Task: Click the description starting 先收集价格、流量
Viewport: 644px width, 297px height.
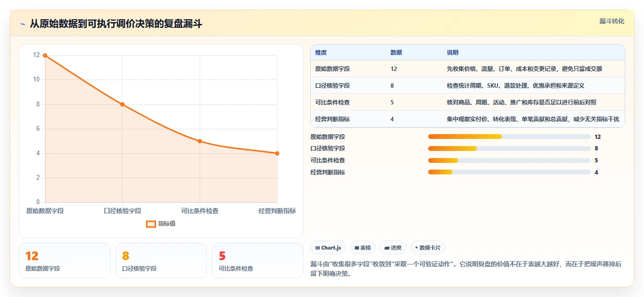Action: coord(524,69)
